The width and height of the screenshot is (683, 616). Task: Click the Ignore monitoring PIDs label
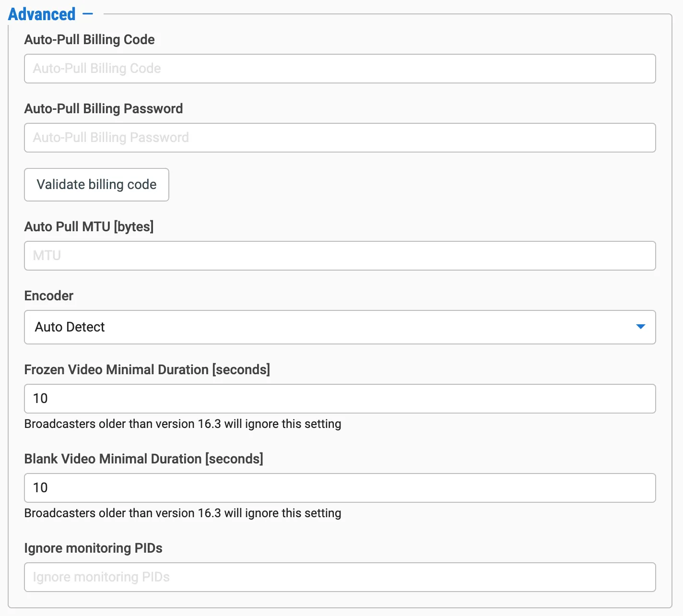coord(94,548)
